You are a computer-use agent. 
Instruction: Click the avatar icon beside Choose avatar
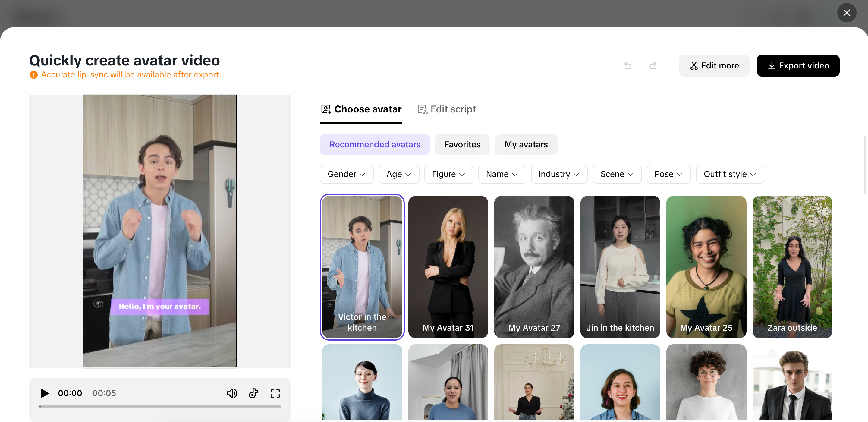(325, 109)
